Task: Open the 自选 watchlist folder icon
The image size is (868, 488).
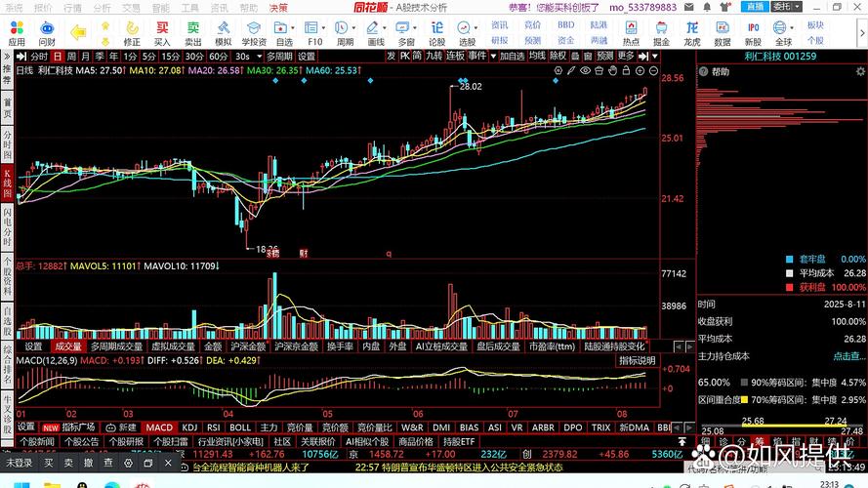Action: click(x=282, y=32)
